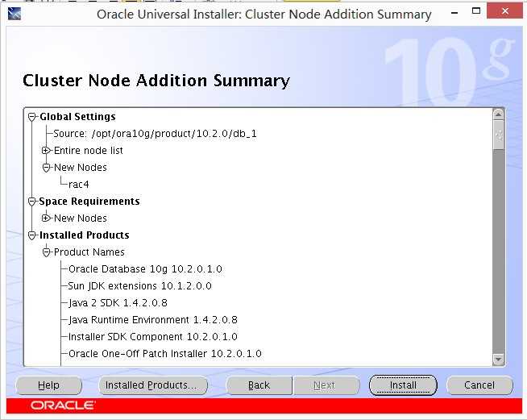Collapse the Space Requirements section
Image resolution: width=527 pixels, height=420 pixels.
[x=32, y=202]
